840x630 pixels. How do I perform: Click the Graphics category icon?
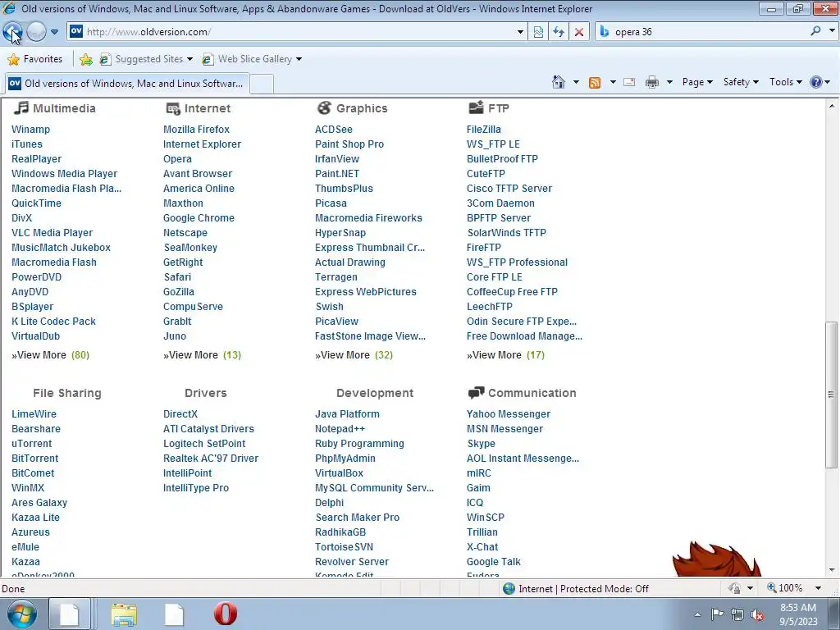(x=324, y=107)
